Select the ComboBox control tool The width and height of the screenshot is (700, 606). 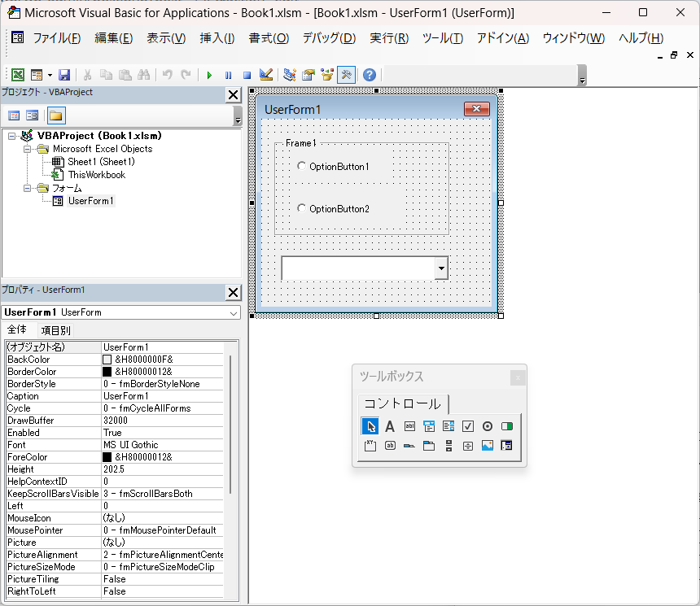coord(429,425)
